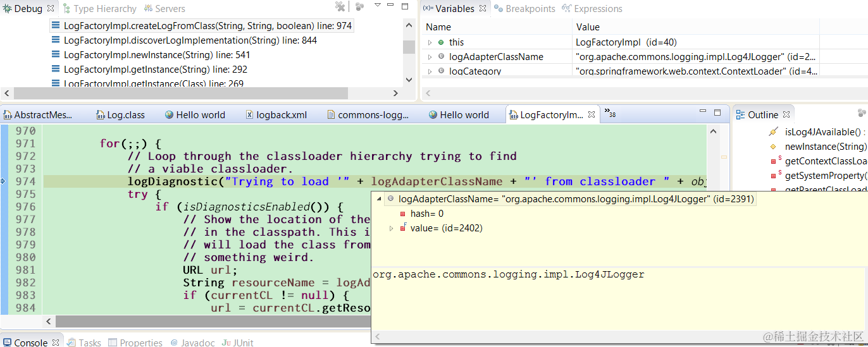Open the logback.xml editor tab
This screenshot has height=347, width=868.
coord(276,115)
